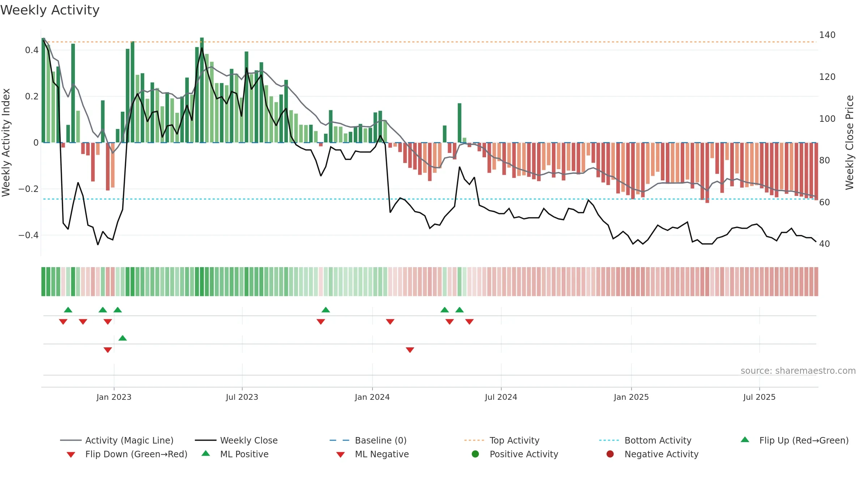Click the blue dashed line sample for Baseline (0)
Image resolution: width=868 pixels, height=488 pixels.
[x=340, y=440]
